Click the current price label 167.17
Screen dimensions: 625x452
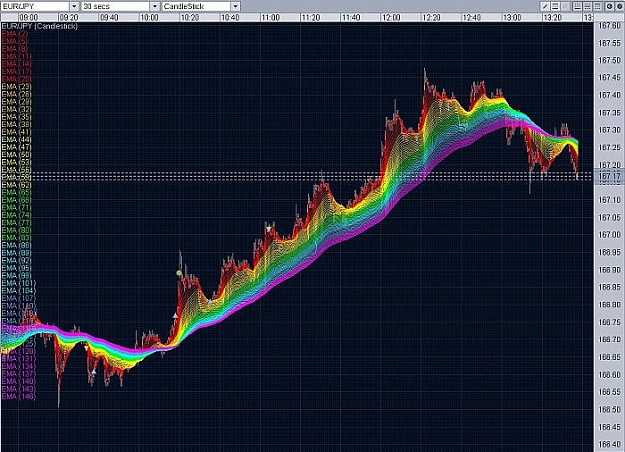click(609, 176)
